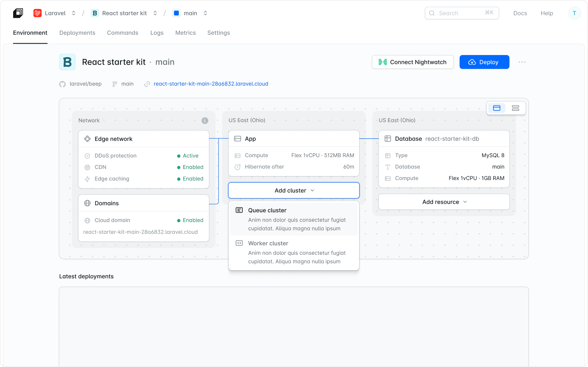Expand the Add cluster dropdown
The width and height of the screenshot is (588, 367).
pyautogui.click(x=293, y=190)
